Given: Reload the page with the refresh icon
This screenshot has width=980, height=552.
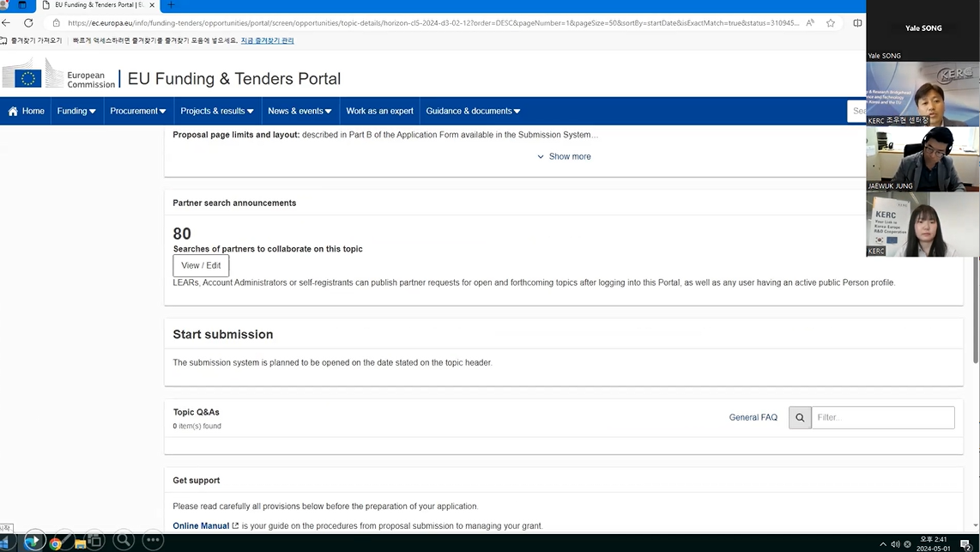Looking at the screenshot, I should click(28, 23).
